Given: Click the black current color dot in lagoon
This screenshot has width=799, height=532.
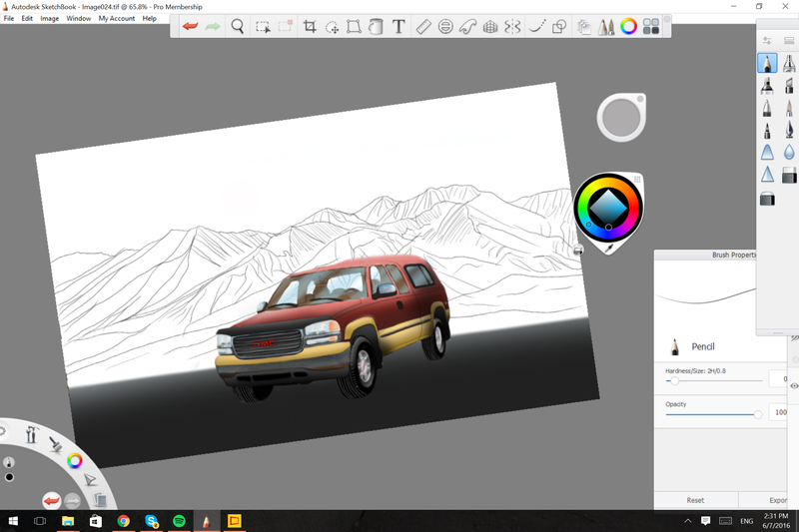Looking at the screenshot, I should 9,477.
